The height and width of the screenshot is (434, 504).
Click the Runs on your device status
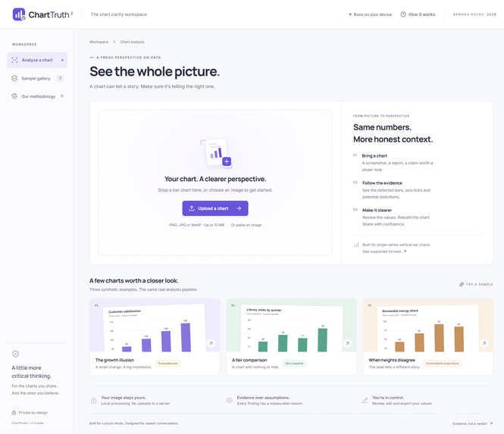point(371,14)
